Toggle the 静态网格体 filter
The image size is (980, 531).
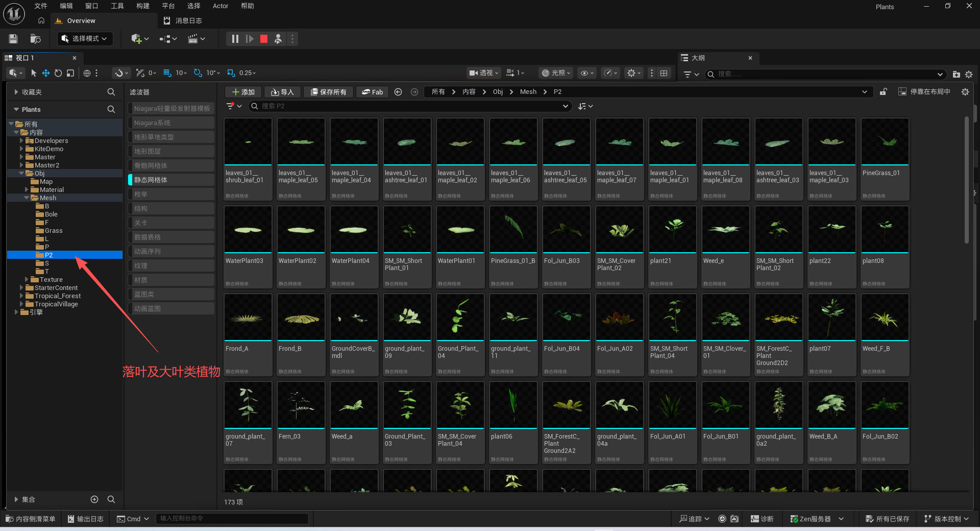tap(171, 180)
